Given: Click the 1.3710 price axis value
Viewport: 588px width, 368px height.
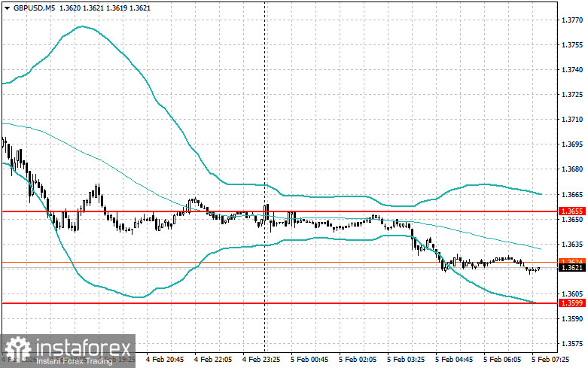Looking at the screenshot, I should pyautogui.click(x=573, y=120).
